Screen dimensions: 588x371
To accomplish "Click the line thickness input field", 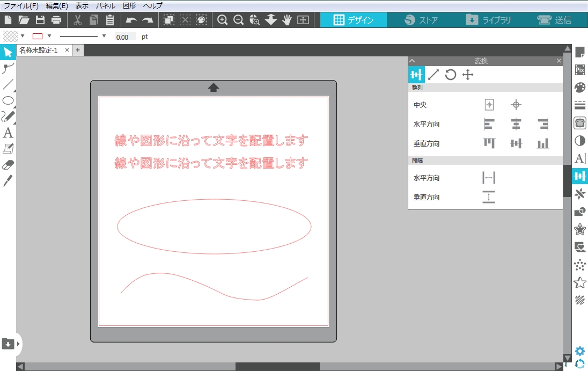I will point(125,37).
